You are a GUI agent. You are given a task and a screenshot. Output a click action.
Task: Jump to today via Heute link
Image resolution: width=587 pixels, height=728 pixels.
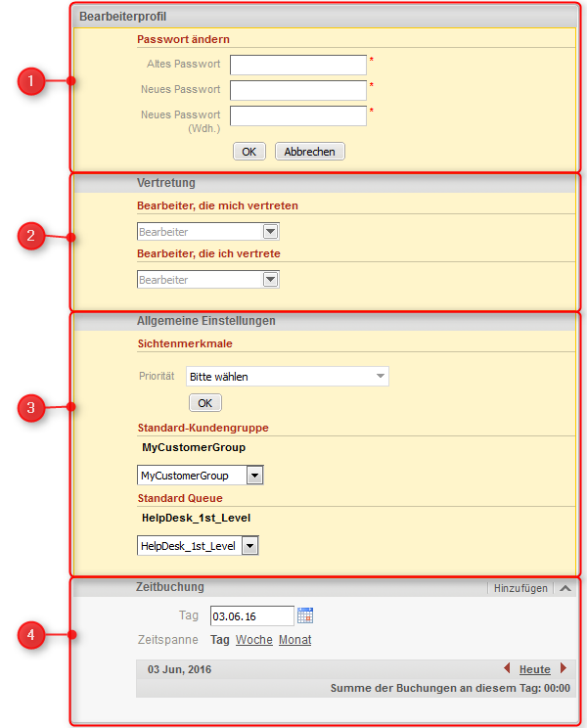(534, 669)
